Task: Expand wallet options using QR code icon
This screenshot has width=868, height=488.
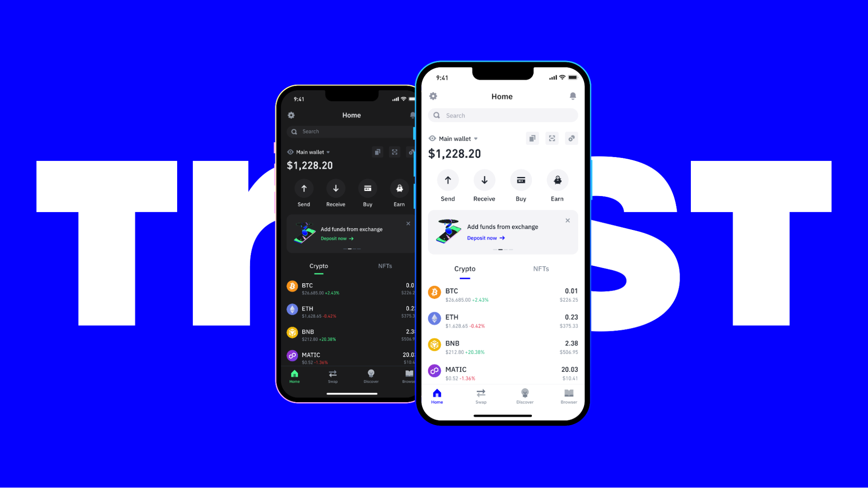Action: click(x=551, y=138)
